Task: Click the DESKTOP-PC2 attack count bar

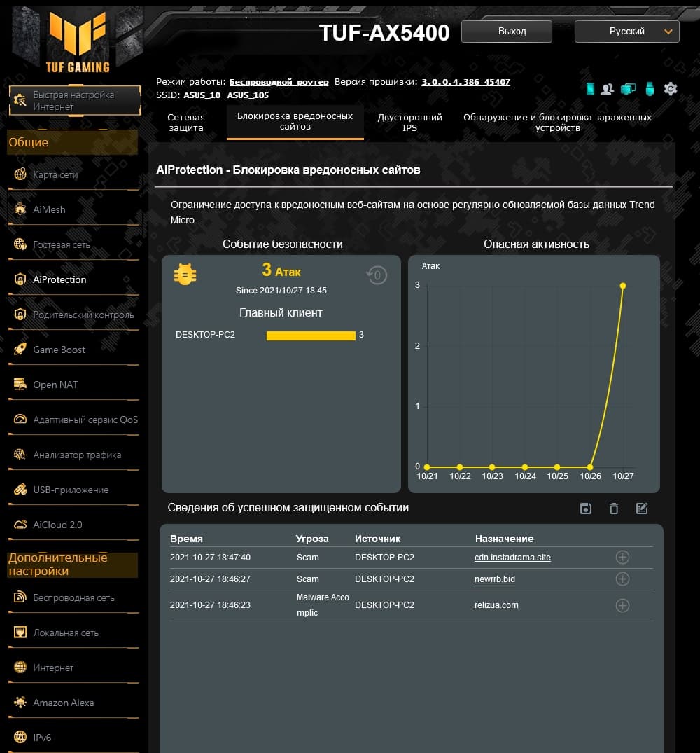Action: [x=311, y=336]
